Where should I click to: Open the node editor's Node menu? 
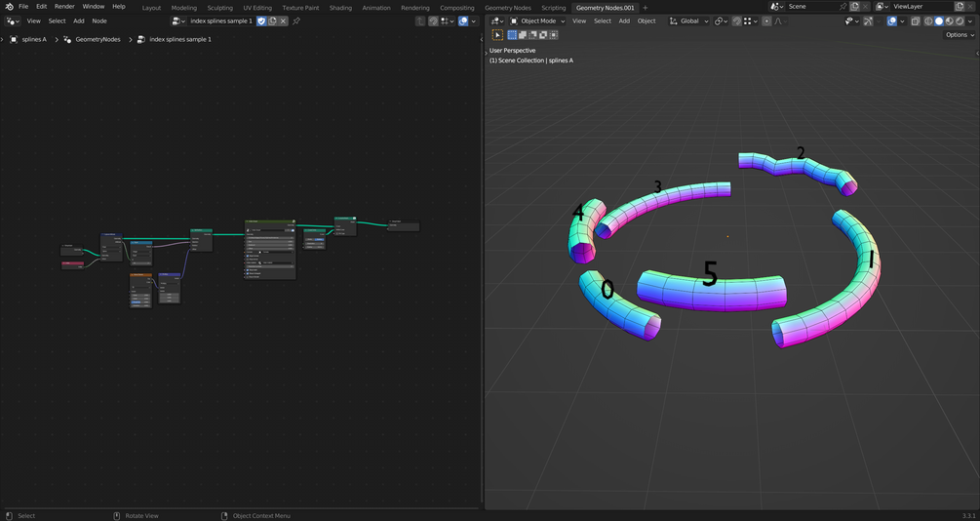click(99, 21)
